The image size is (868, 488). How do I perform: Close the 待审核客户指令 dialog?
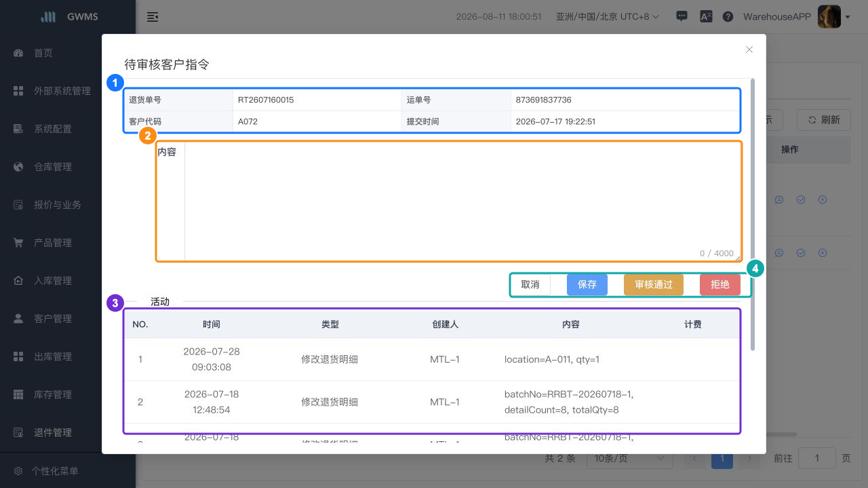pyautogui.click(x=749, y=49)
